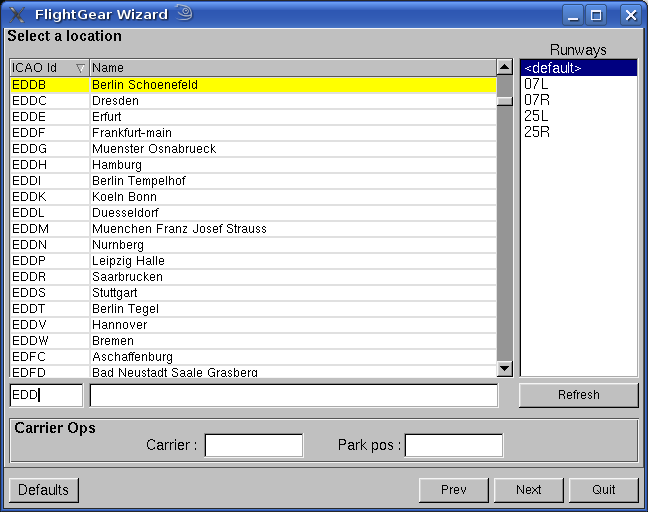Click the airport list scrollbar thumb
648x512 pixels.
[505, 101]
